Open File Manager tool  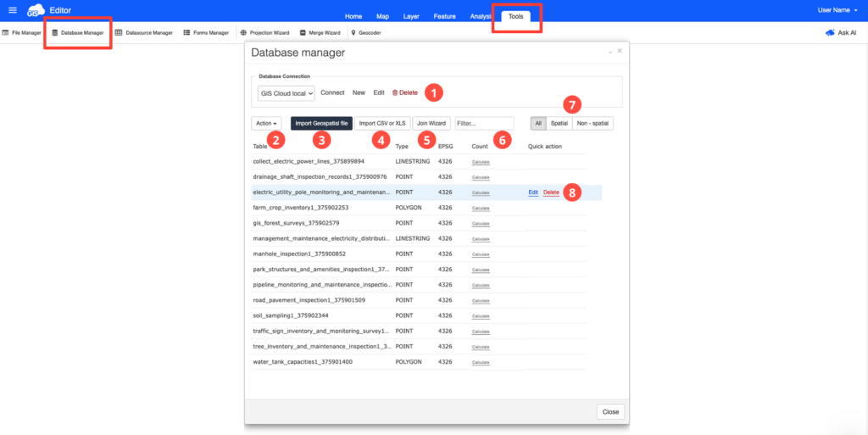[x=21, y=33]
